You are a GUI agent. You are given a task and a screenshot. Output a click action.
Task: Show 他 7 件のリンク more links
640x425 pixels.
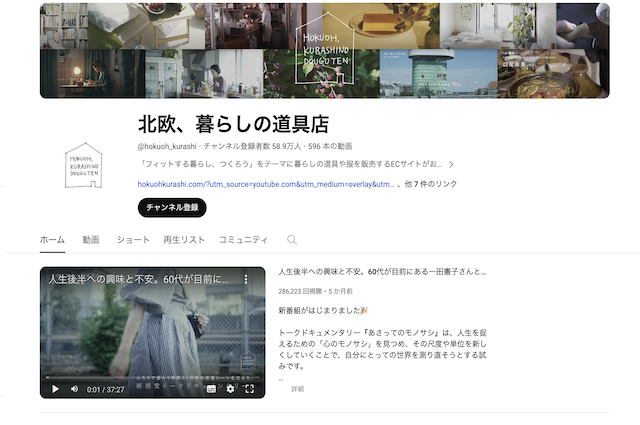point(431,184)
